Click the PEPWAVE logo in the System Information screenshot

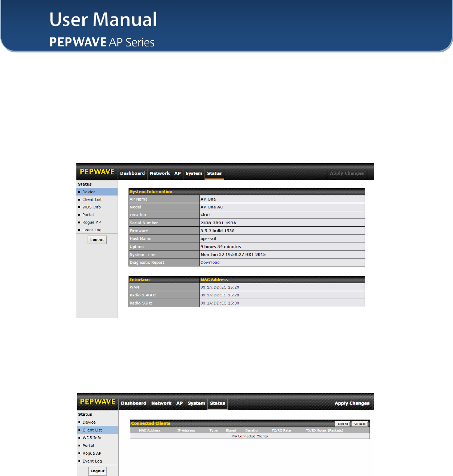(97, 172)
